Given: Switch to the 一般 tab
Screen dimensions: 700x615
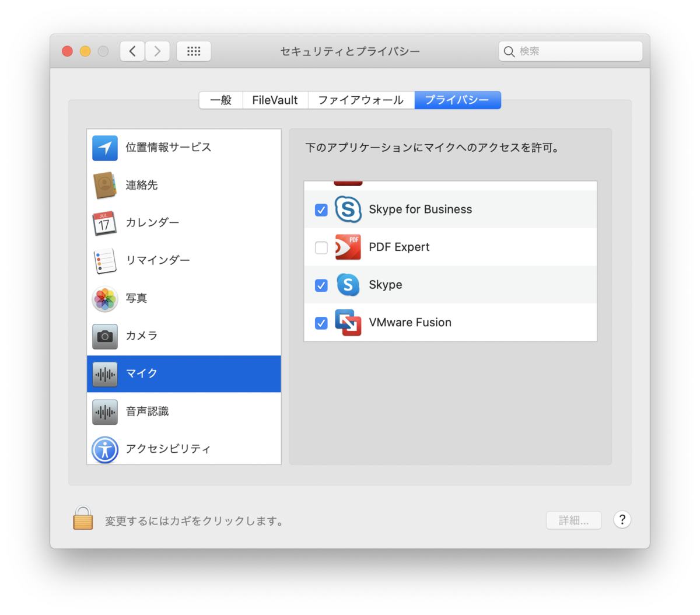Looking at the screenshot, I should (221, 100).
